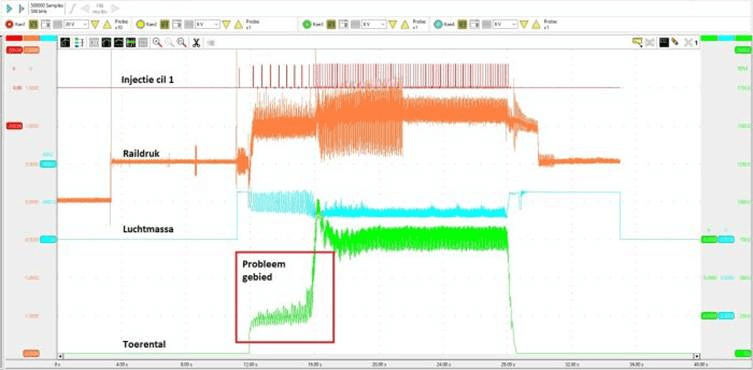Toggle yellow channel 2 on/off indicator
This screenshot has height=370, width=753.
tap(140, 24)
